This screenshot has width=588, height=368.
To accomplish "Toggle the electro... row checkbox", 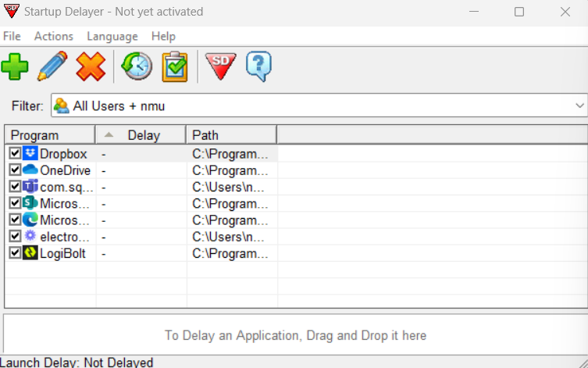I will (15, 236).
